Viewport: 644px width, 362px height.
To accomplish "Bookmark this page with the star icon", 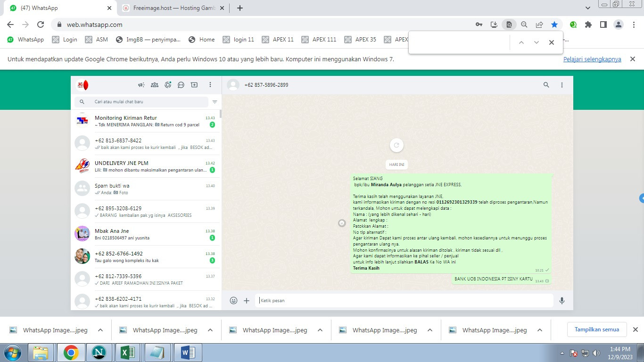I will [x=554, y=25].
